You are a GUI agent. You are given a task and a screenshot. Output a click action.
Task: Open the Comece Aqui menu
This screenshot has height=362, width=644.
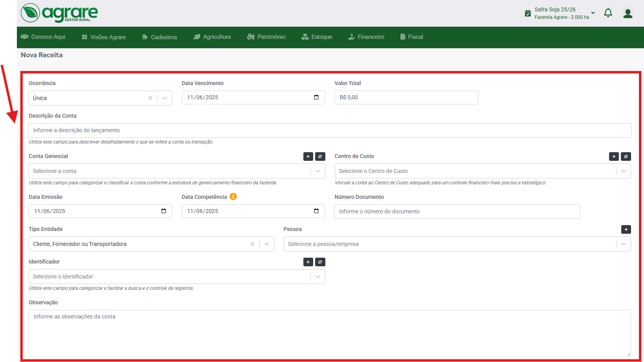pos(43,37)
